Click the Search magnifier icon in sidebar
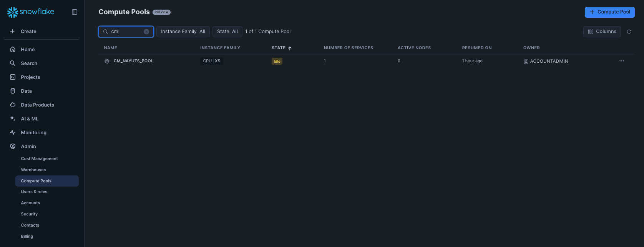Image resolution: width=644 pixels, height=247 pixels. pyautogui.click(x=13, y=63)
